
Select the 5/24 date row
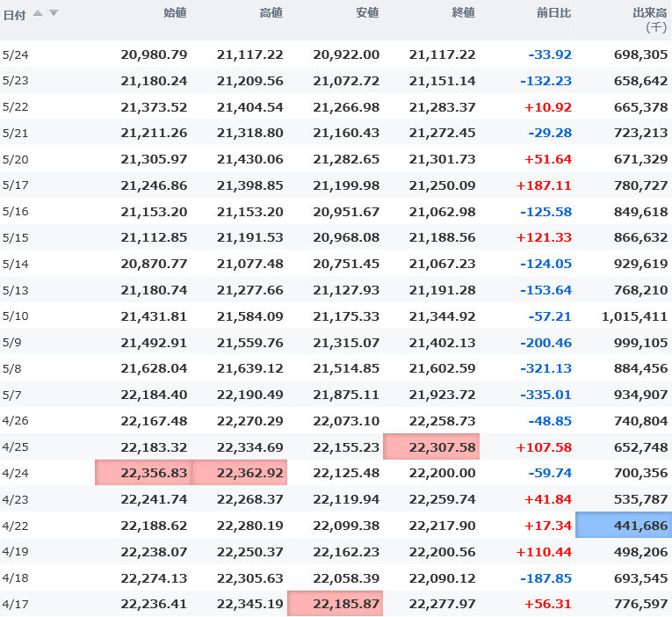16,54
